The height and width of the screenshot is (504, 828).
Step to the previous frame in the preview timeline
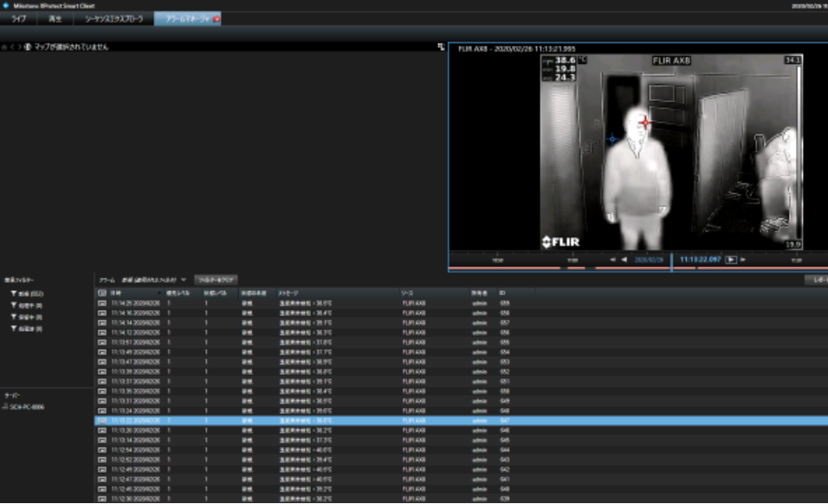[612, 260]
